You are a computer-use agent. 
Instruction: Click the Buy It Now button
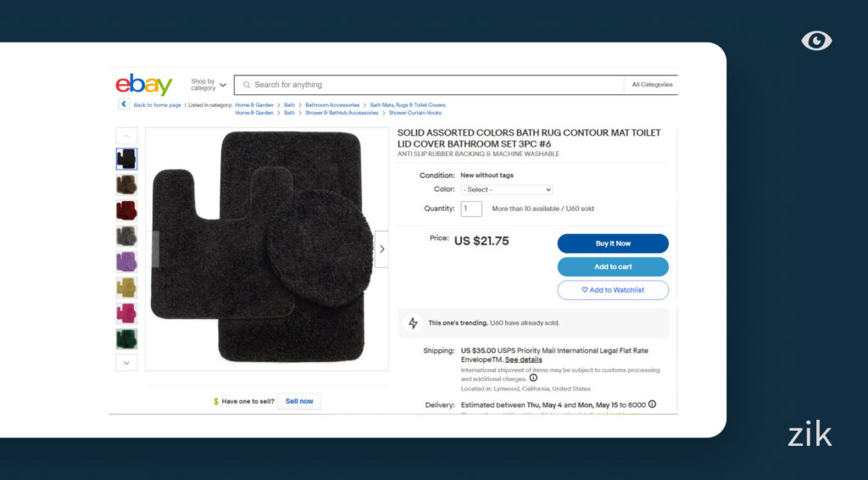pos(613,243)
